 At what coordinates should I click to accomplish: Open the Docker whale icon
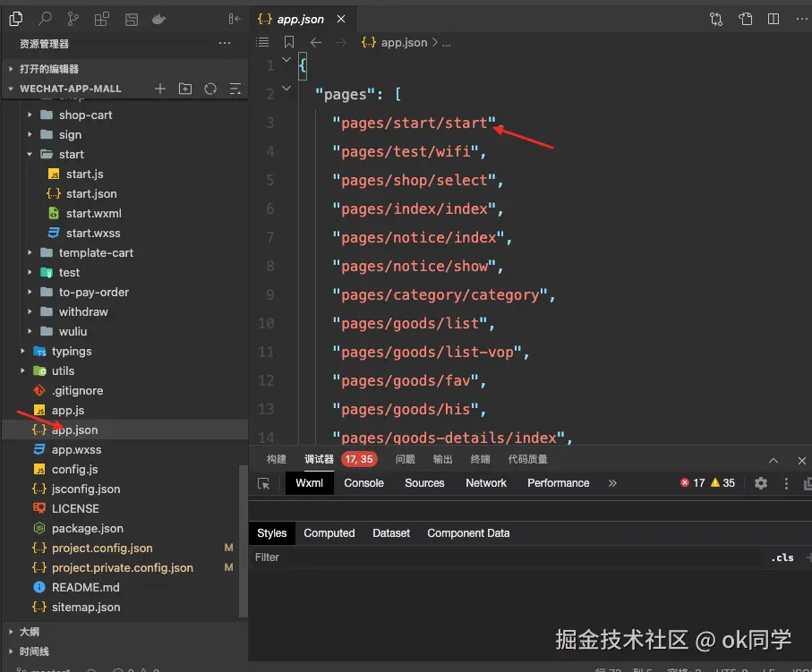tap(159, 20)
